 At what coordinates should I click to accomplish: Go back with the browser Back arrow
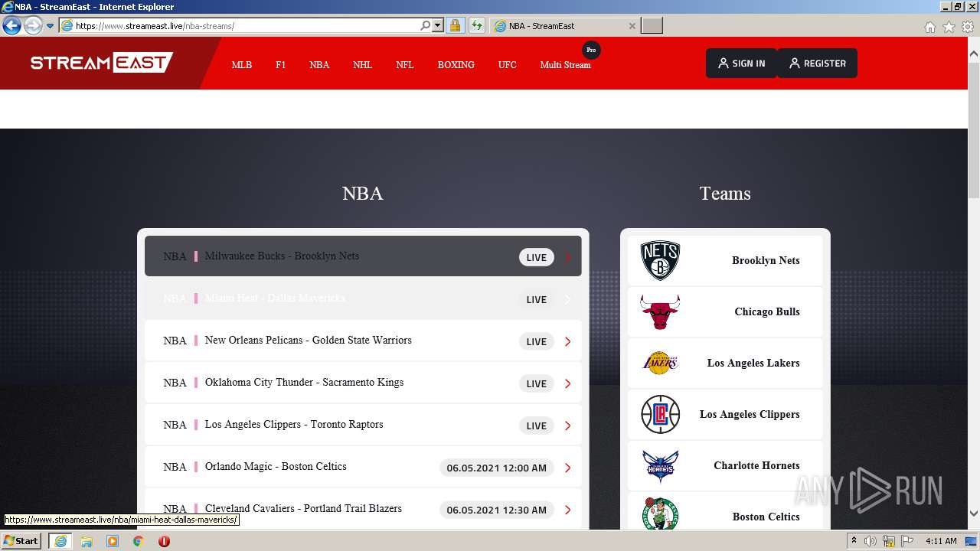(11, 26)
